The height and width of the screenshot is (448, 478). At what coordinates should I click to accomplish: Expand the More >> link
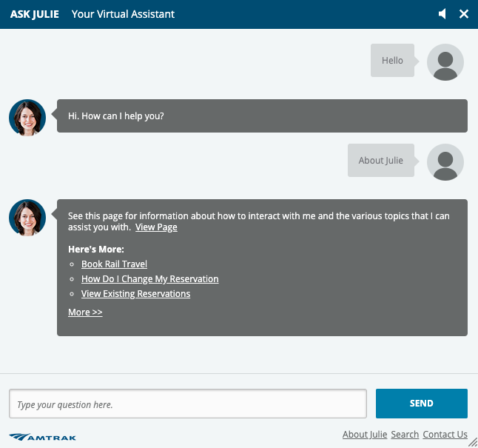pyautogui.click(x=85, y=312)
